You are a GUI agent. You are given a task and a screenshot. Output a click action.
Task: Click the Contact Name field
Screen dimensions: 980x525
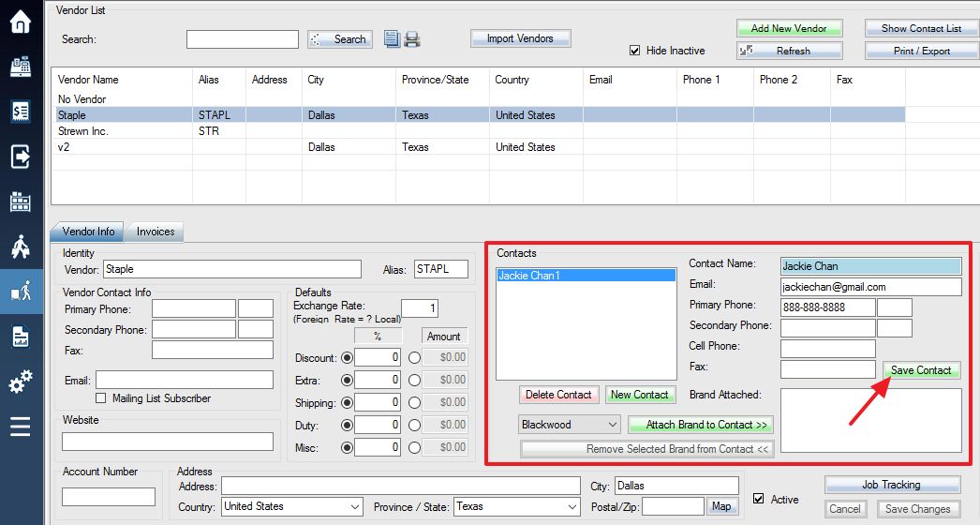870,266
